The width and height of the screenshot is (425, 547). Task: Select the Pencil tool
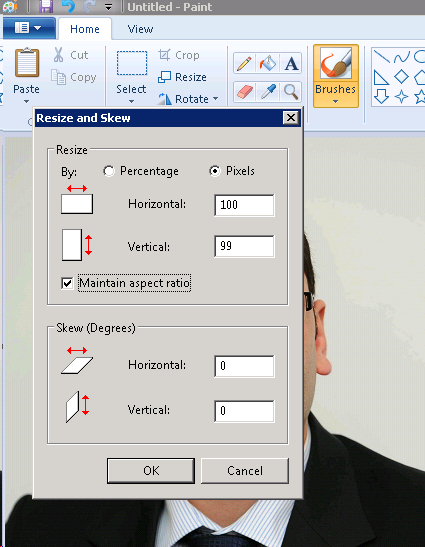[x=244, y=64]
